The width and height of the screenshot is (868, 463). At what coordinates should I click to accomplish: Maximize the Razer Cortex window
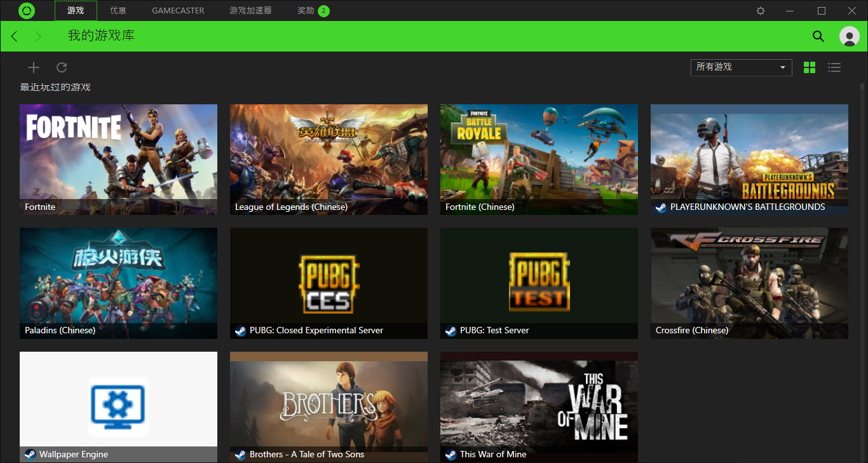(x=822, y=11)
